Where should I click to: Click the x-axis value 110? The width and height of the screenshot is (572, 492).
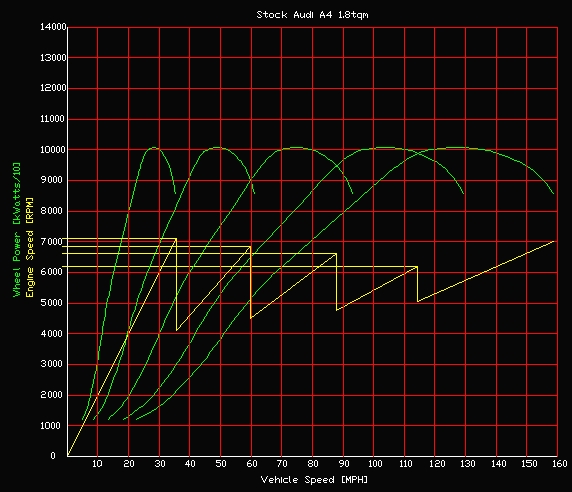pyautogui.click(x=405, y=464)
